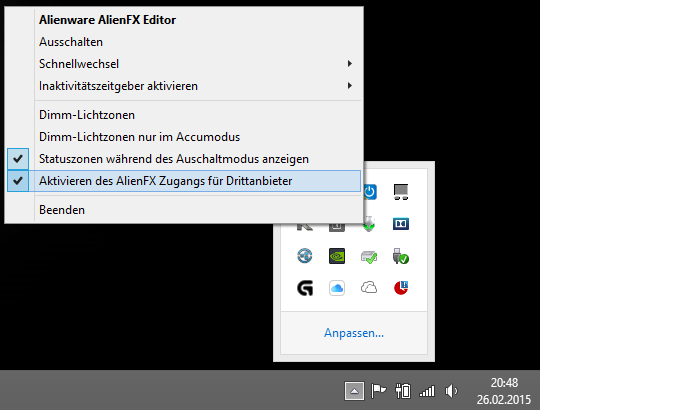Click the printer with green checkmark icon

[369, 256]
